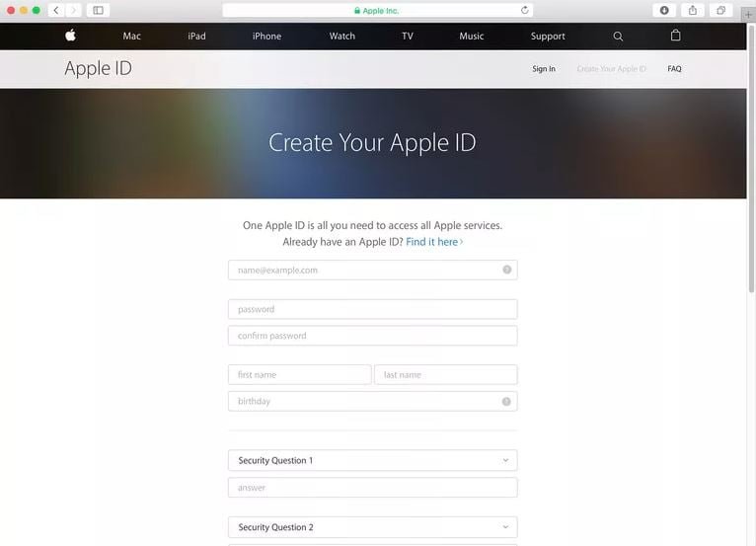The image size is (756, 546).
Task: Click into the first name field
Action: [299, 375]
